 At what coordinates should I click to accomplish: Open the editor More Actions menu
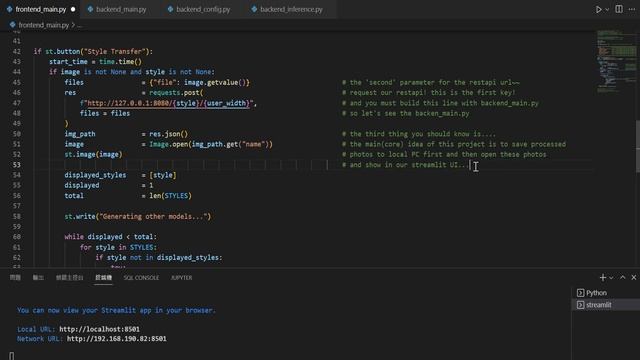tap(632, 9)
